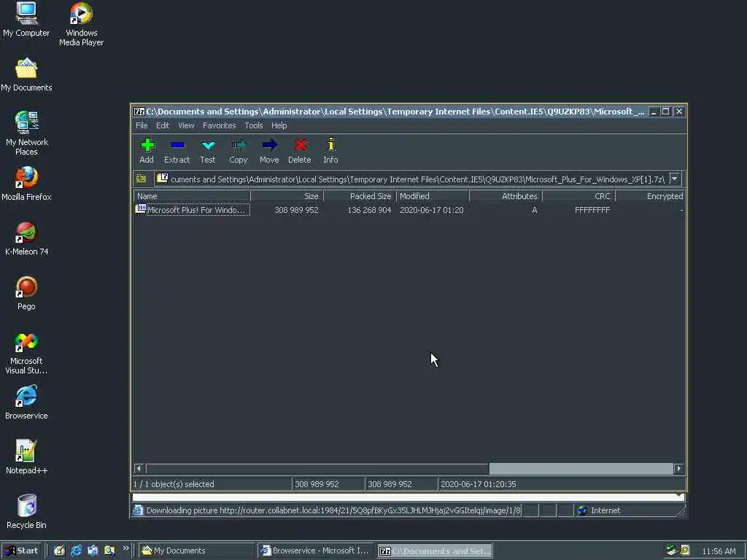The height and width of the screenshot is (560, 747).
Task: Sort by the Name column header
Action: point(192,196)
